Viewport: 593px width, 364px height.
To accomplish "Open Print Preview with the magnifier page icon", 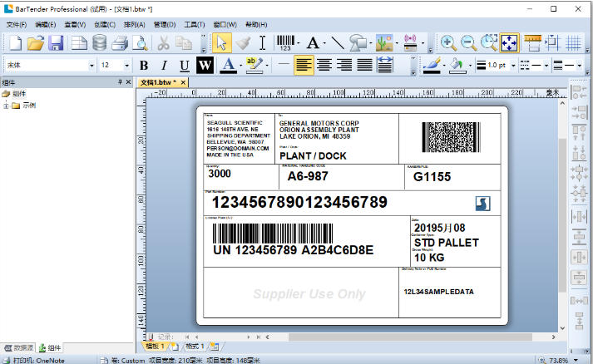I will tap(141, 42).
